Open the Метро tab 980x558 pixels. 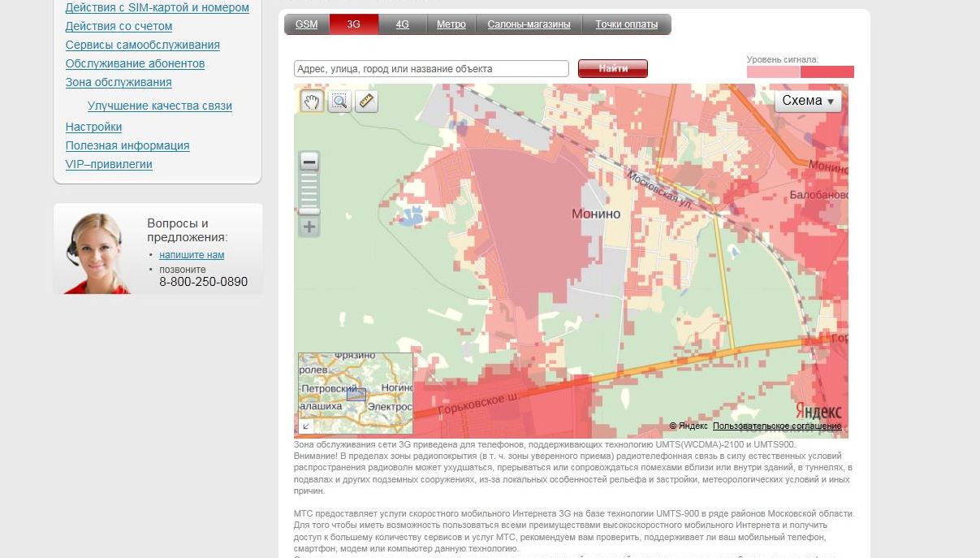tap(451, 24)
